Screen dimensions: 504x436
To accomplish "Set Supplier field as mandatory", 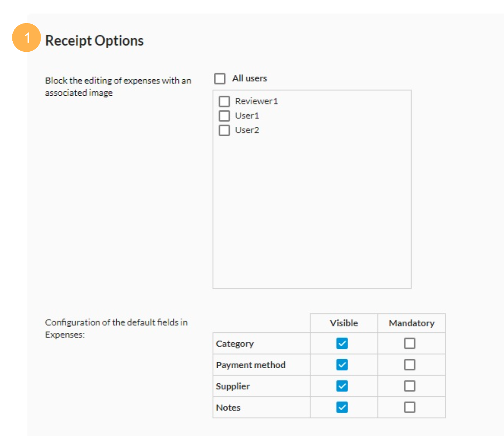I will point(410,386).
